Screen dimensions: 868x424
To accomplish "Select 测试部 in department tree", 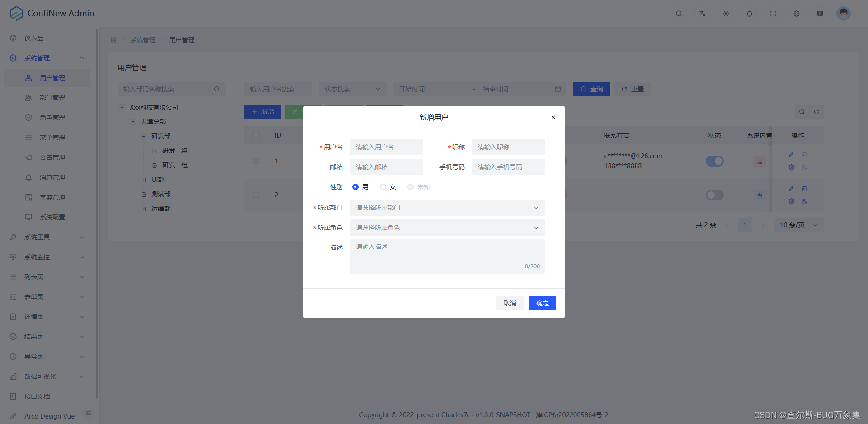I will 161,194.
